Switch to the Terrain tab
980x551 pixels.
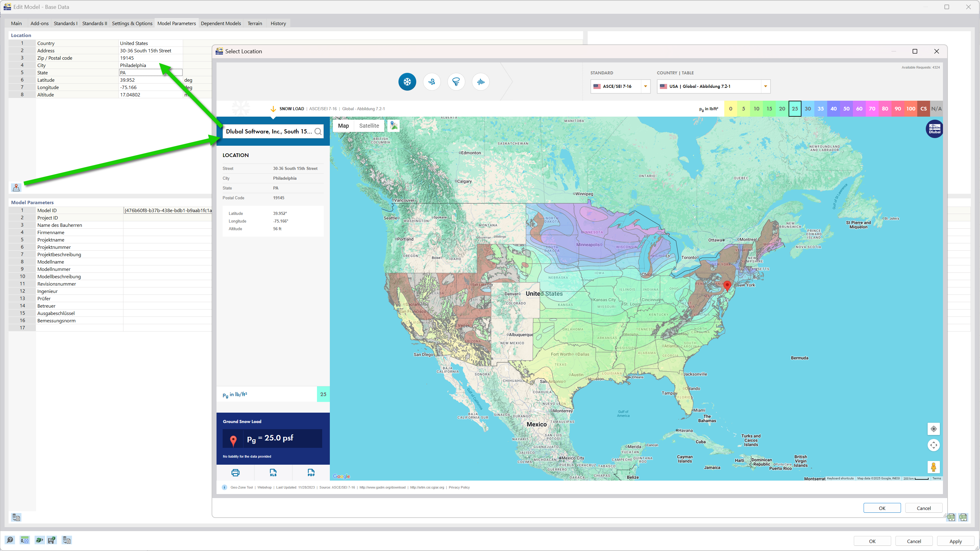tap(254, 23)
